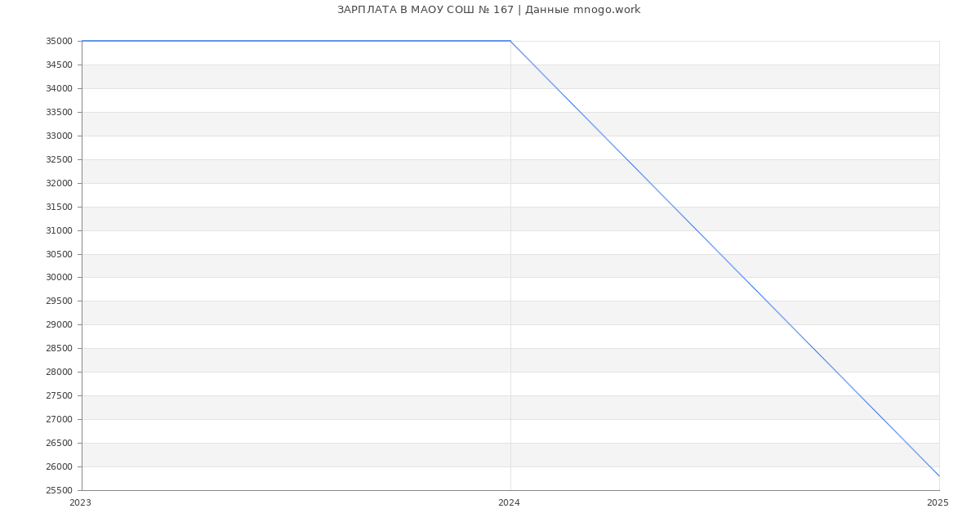Screen dimensions: 980x531
Task: Select the 28000 y-axis label
Action: (60, 373)
